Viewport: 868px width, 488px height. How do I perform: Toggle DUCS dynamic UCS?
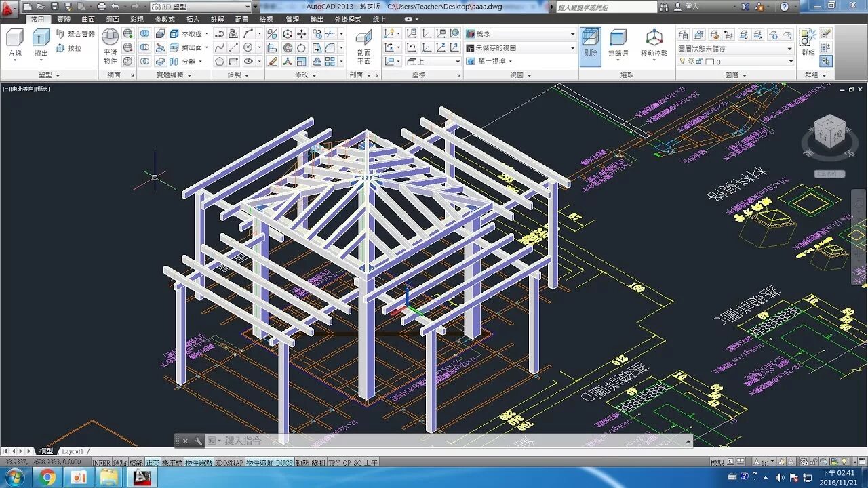click(x=285, y=463)
